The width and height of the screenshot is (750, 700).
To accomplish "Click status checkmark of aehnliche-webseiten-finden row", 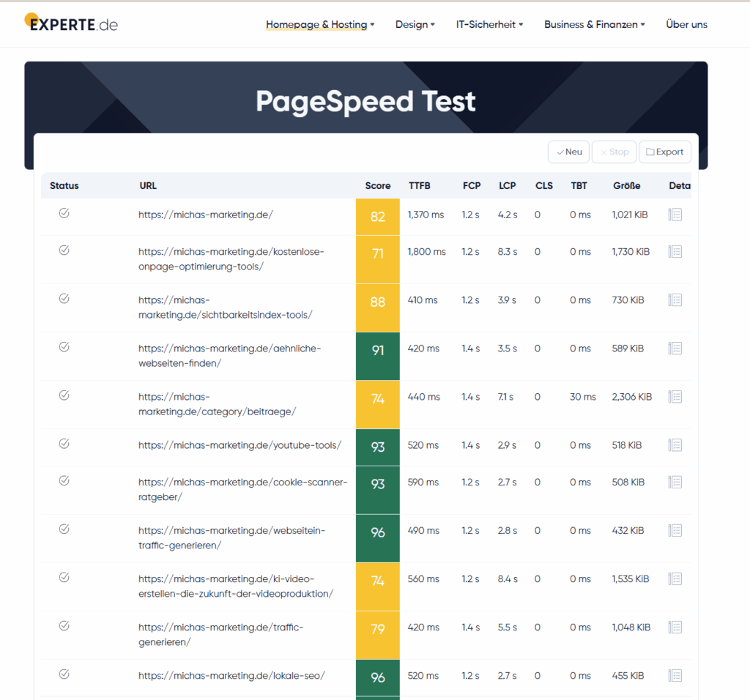I will 64,346.
